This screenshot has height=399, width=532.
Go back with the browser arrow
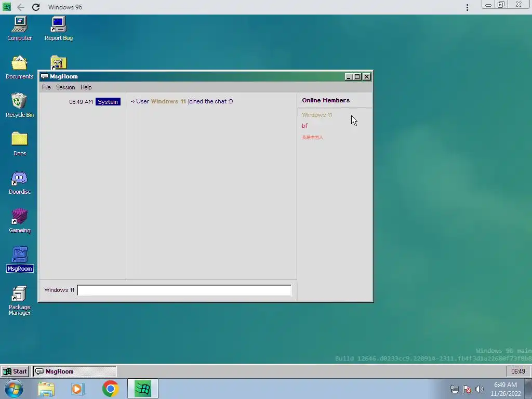(x=21, y=7)
